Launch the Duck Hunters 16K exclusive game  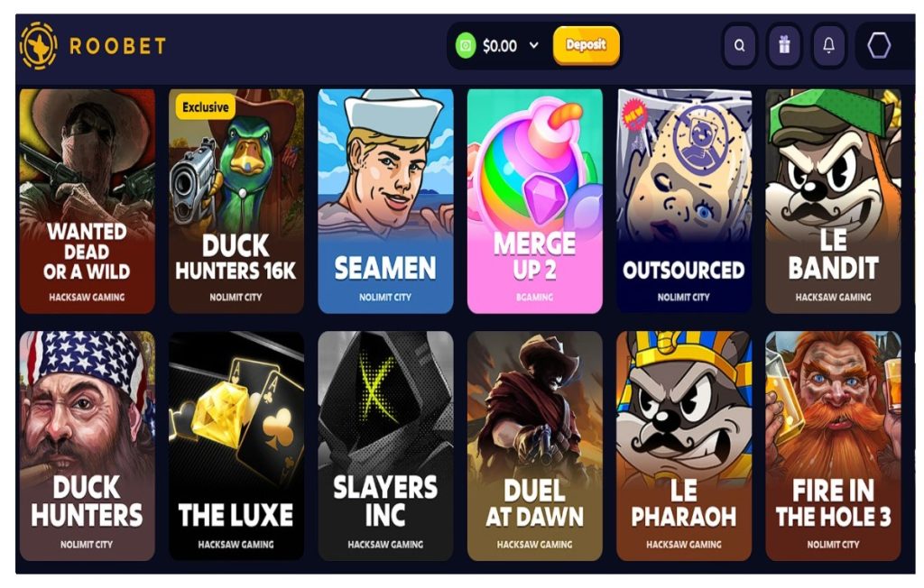coord(236,201)
